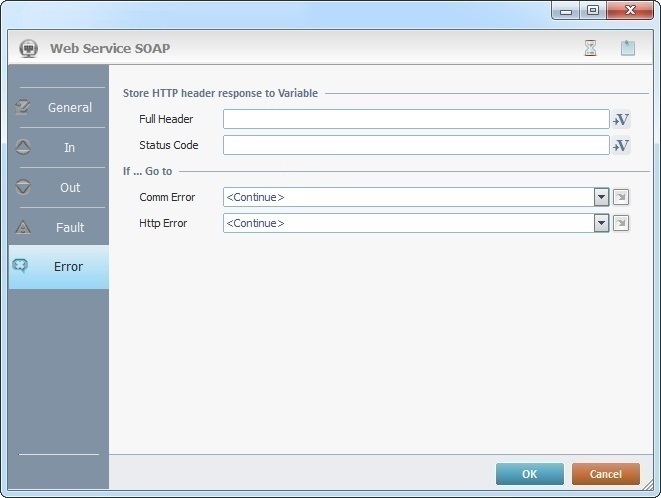Go to the Fault tab
Image resolution: width=661 pixels, height=498 pixels.
(x=59, y=227)
